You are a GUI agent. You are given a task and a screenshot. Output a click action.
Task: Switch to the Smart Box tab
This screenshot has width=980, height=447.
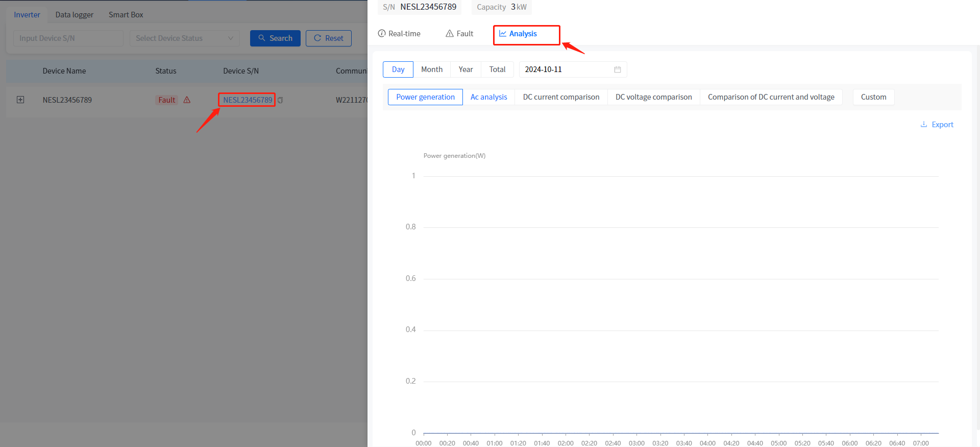point(126,15)
